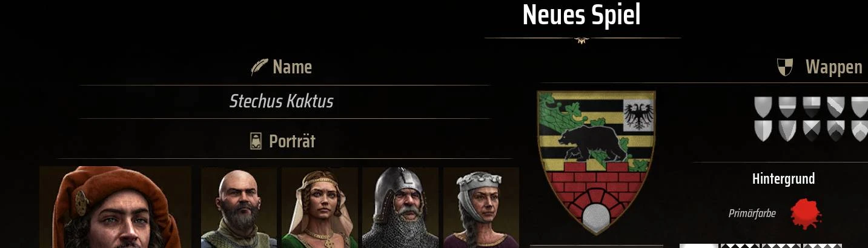The width and height of the screenshot is (868, 248).
Task: Pick the helmeted knight with chainmail portrait
Action: (x=400, y=207)
